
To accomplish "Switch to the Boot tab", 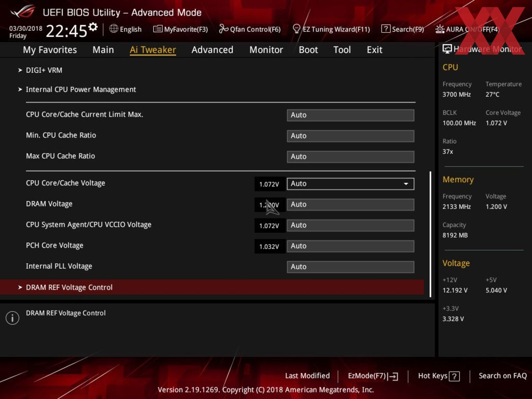I will [x=308, y=50].
